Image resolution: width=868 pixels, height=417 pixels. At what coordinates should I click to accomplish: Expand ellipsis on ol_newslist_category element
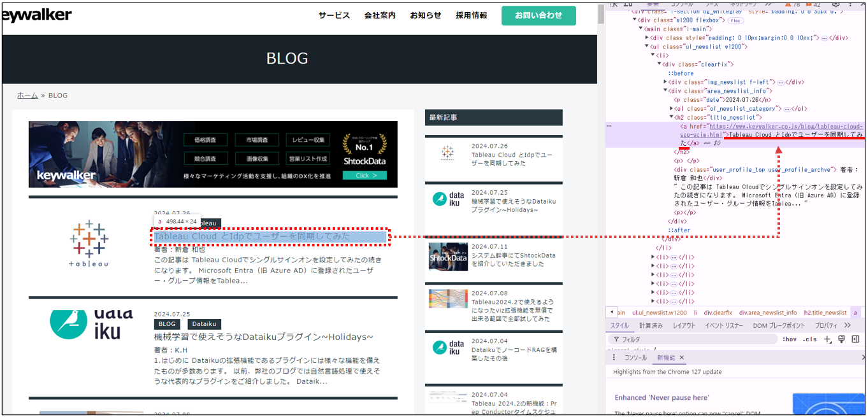[x=786, y=109]
